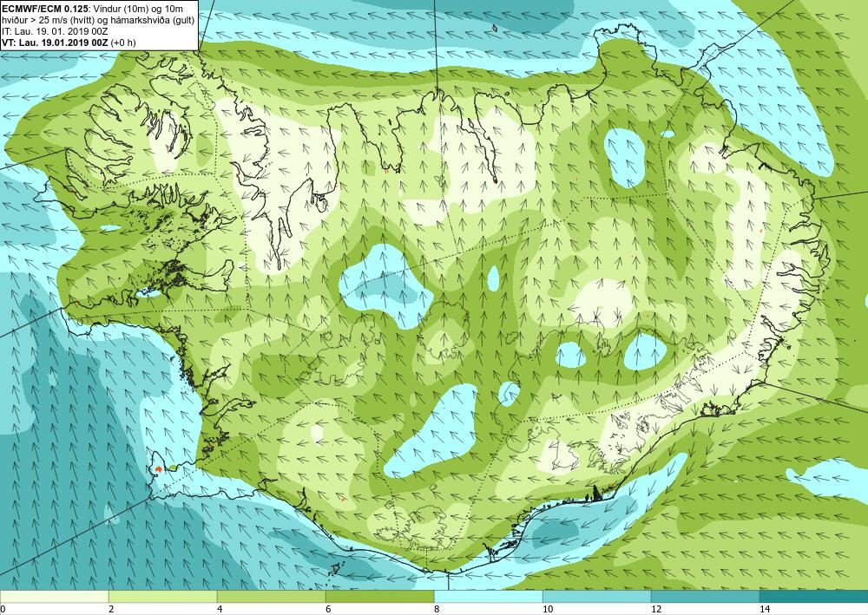
Task: Click the "VT: Lau. 19.01.2019 00Z (+0 h)" line
Action: pyautogui.click(x=69, y=42)
